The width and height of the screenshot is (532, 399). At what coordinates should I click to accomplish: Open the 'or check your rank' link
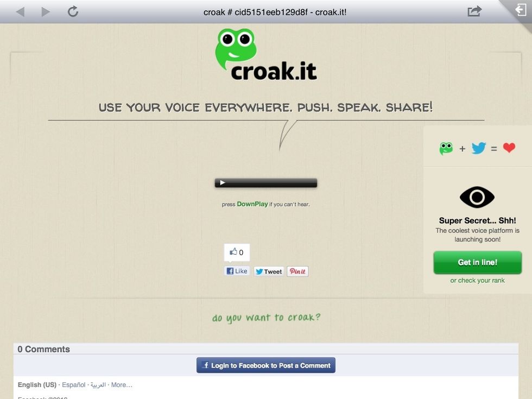click(477, 281)
